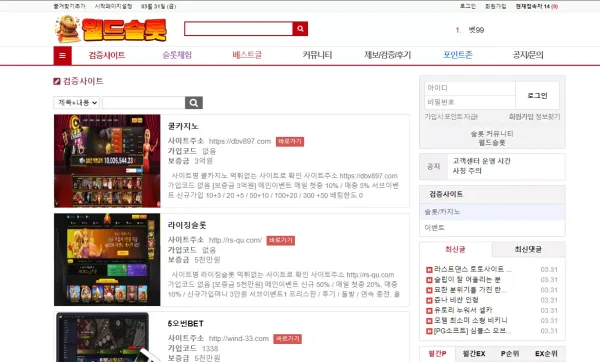Click the 현재접속자 14 counter
This screenshot has height=362, width=600.
click(x=536, y=7)
